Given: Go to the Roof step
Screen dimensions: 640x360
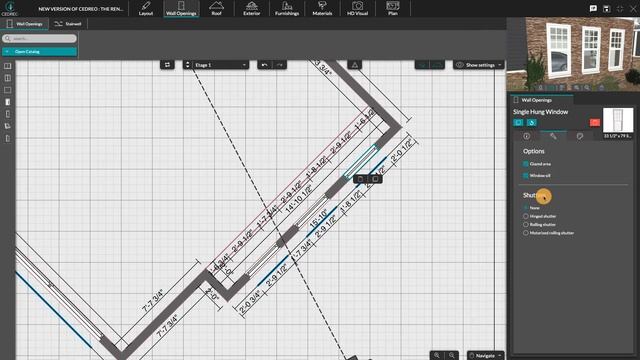Looking at the screenshot, I should [216, 8].
